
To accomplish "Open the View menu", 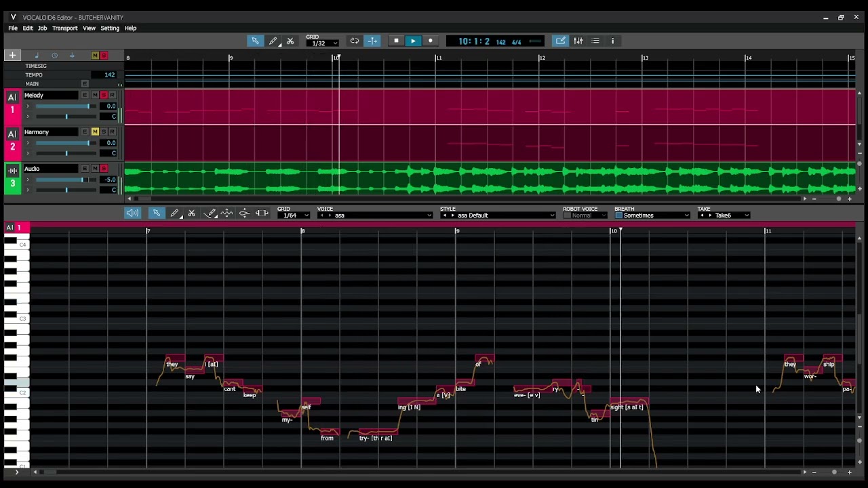I will [x=89, y=28].
